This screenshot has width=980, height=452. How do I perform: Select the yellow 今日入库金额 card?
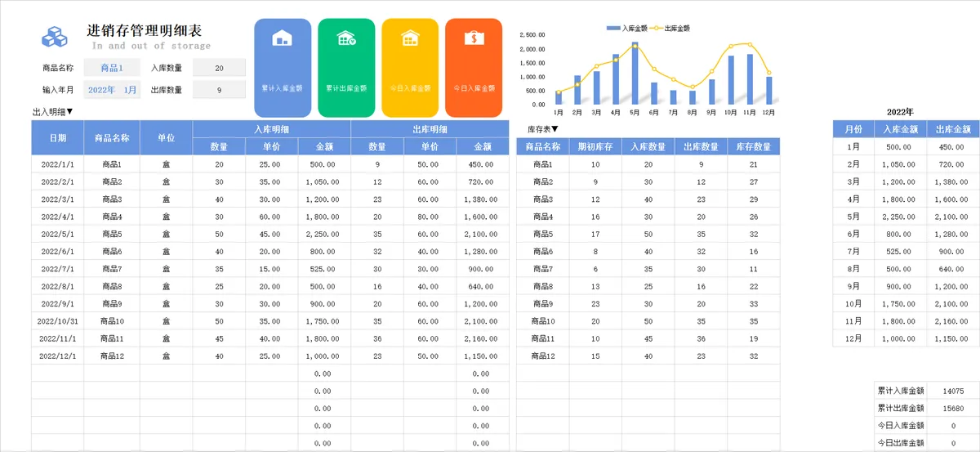[410, 68]
